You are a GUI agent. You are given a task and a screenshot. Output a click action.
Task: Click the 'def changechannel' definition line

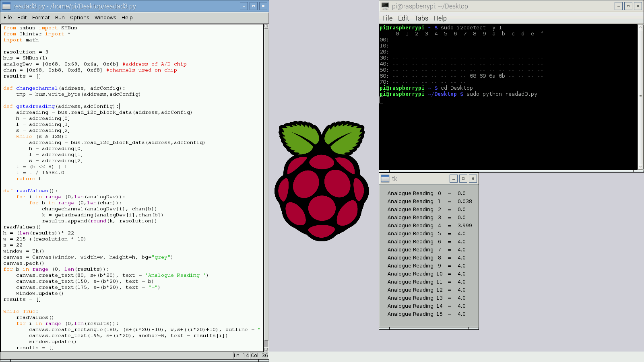tap(64, 88)
